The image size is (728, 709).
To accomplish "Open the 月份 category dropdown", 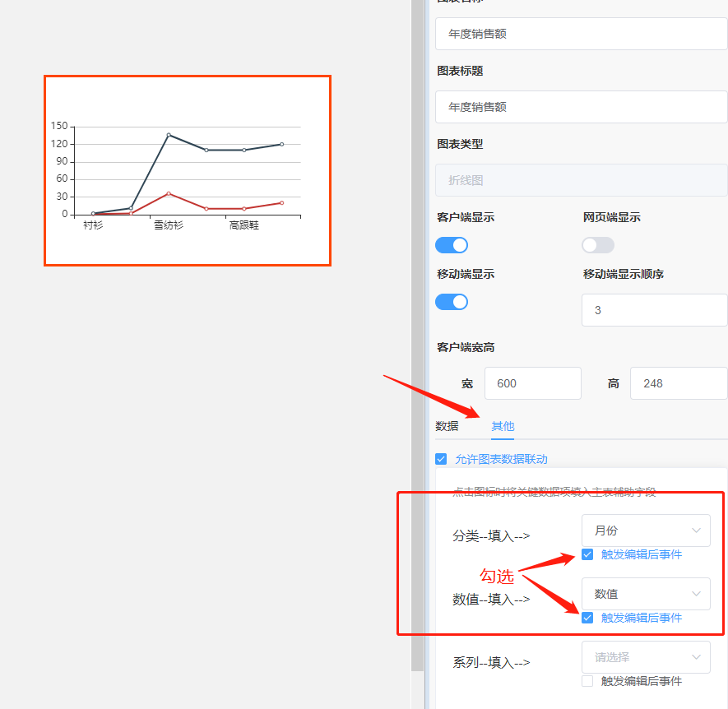I will point(646,531).
